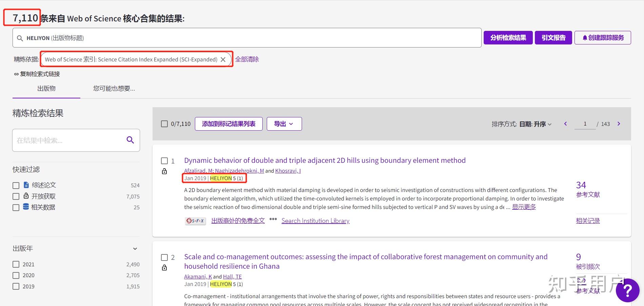Viewport: 644px width, 306px height.
Task: Go to previous results page arrow
Action: (x=565, y=124)
